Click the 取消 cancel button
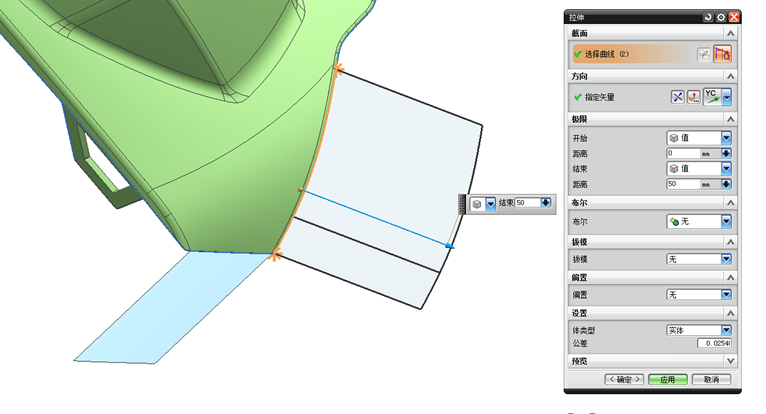The height and width of the screenshot is (414, 766). (712, 379)
